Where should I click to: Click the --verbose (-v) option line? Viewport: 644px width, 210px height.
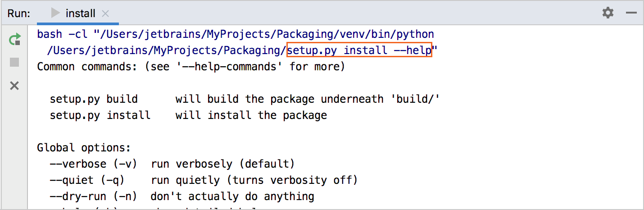(171, 164)
